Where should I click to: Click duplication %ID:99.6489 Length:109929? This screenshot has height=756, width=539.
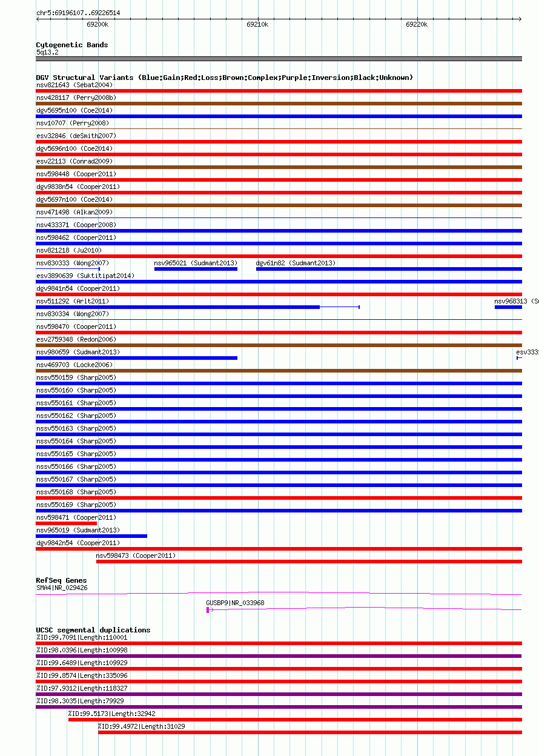click(x=82, y=663)
